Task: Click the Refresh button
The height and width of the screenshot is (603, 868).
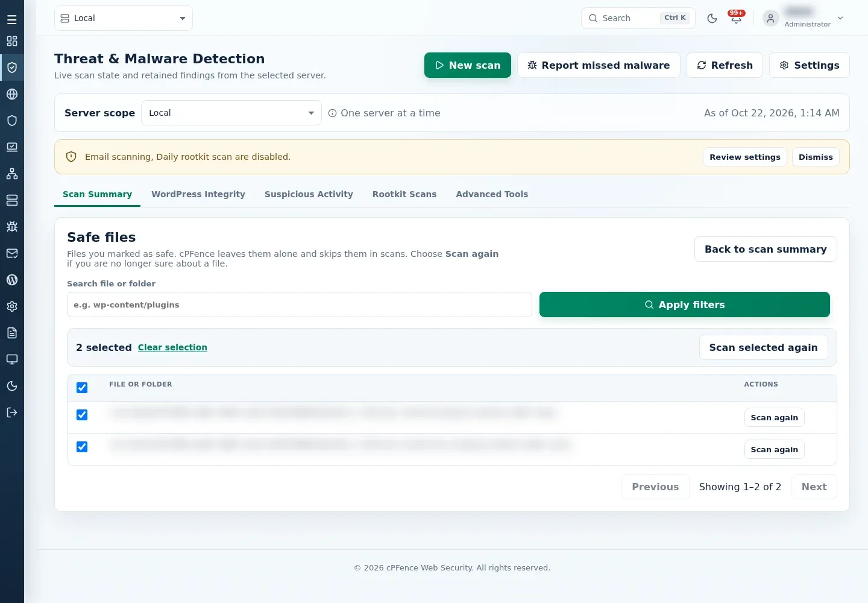Action: coord(725,65)
